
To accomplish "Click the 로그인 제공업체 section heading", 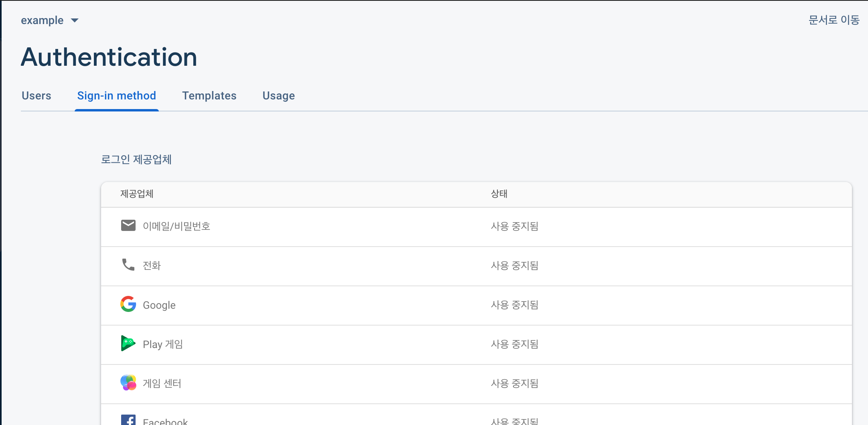I will click(x=136, y=160).
